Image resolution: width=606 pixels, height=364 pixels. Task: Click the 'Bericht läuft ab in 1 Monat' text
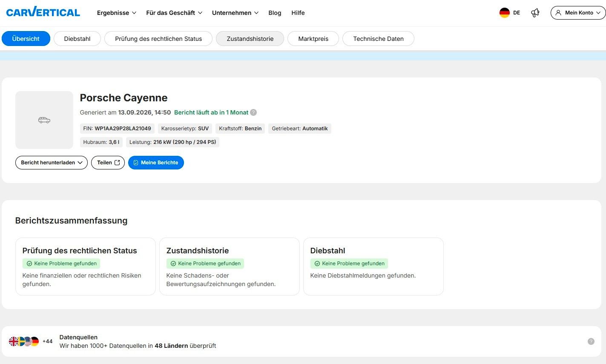(x=211, y=112)
